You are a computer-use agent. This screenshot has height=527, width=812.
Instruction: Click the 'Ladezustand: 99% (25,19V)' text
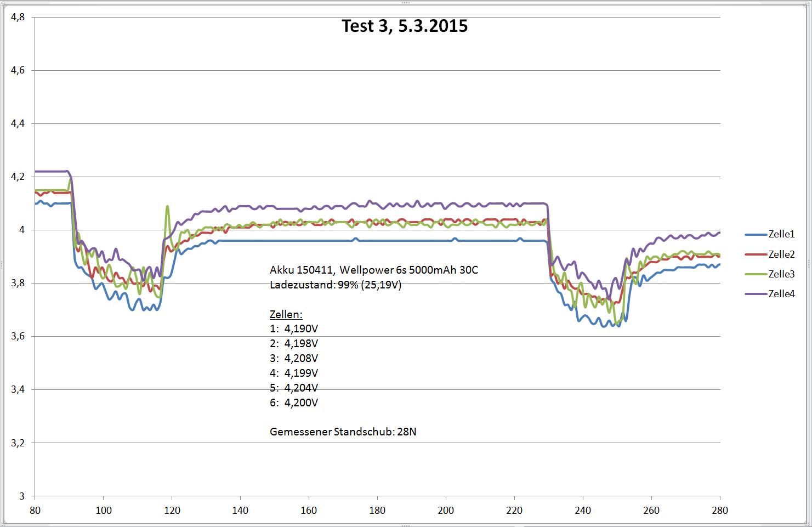336,285
